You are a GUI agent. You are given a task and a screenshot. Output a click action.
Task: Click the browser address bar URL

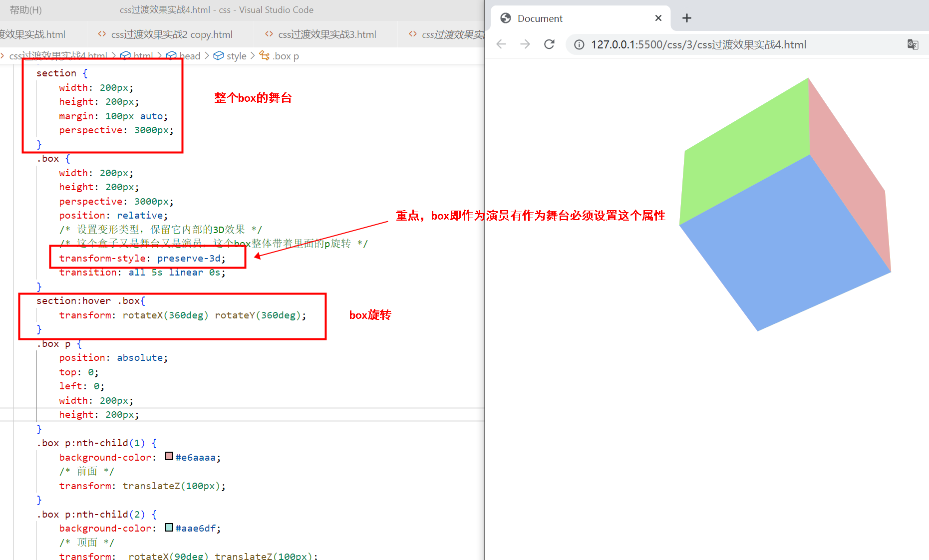click(698, 45)
